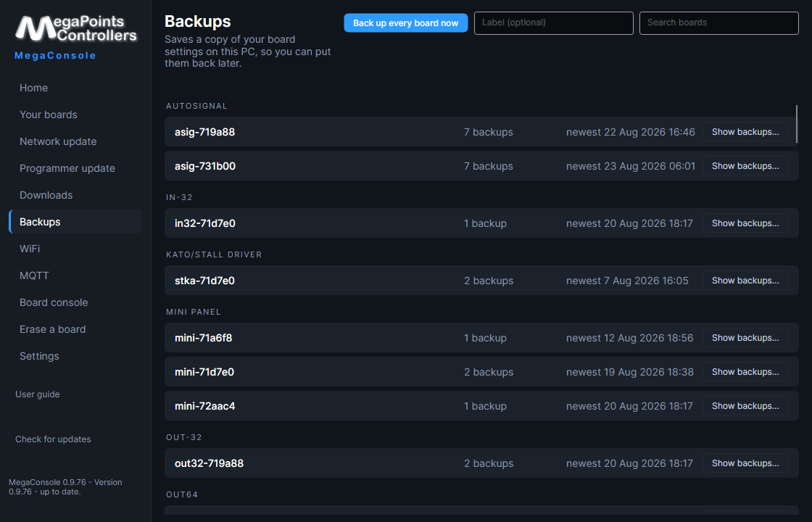Click the MegaConsole title under logo
812x522 pixels.
tap(55, 55)
